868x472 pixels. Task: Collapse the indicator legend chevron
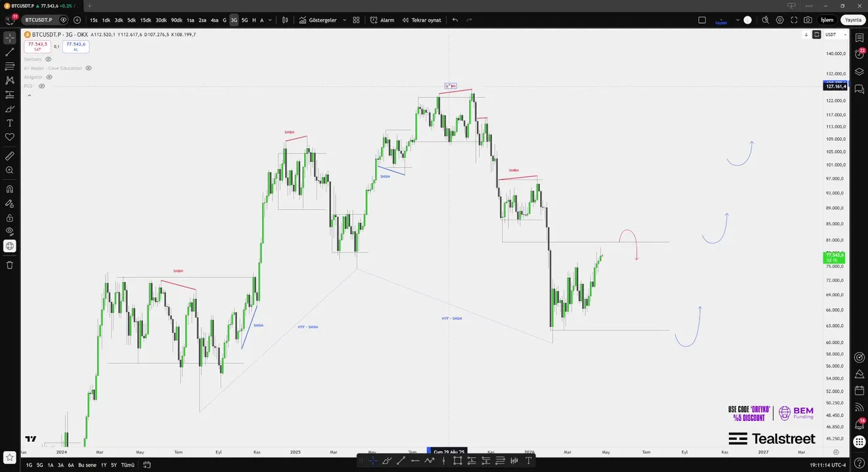pyautogui.click(x=29, y=95)
